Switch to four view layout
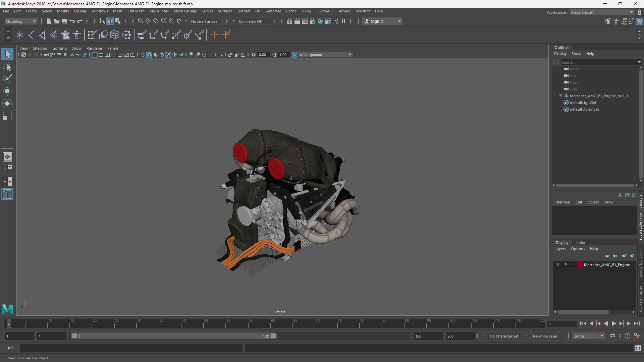Screen dimensions: 644x362 pos(7,169)
